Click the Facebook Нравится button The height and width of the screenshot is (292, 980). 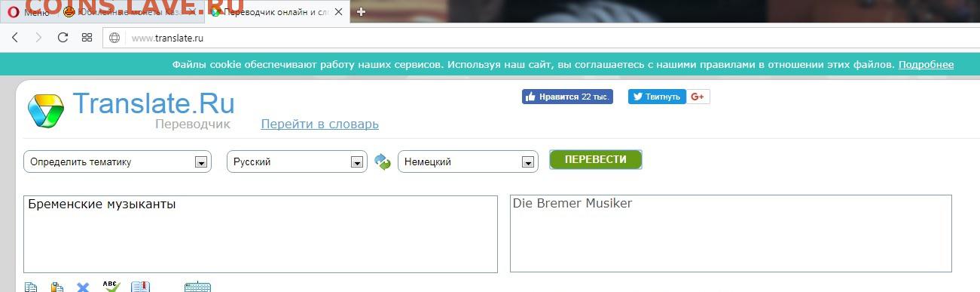point(567,97)
